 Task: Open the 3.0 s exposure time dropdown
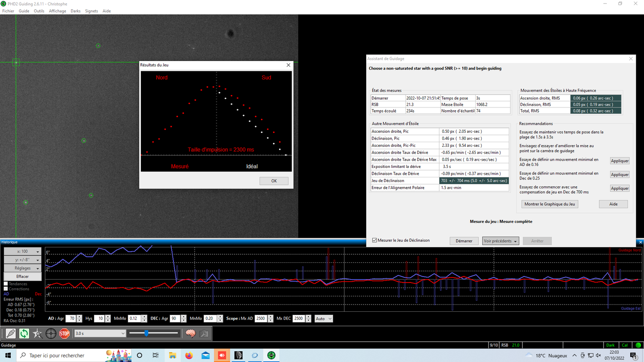click(100, 333)
